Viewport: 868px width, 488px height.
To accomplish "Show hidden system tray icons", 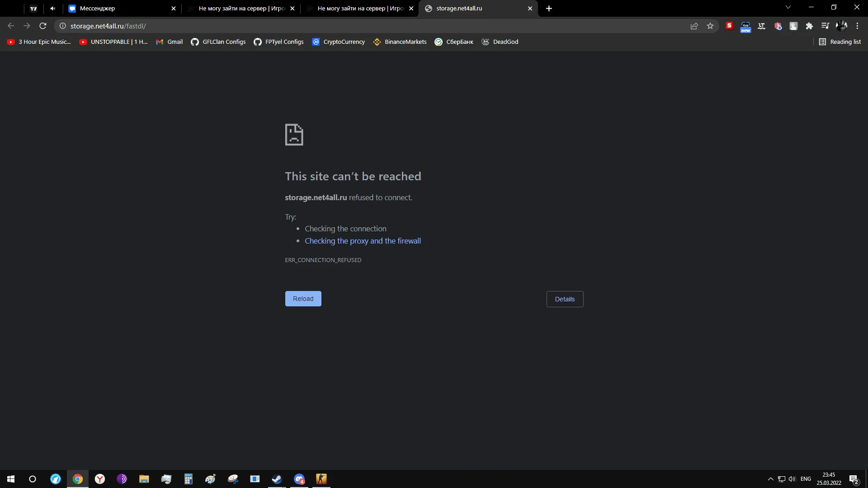I will pos(770,479).
